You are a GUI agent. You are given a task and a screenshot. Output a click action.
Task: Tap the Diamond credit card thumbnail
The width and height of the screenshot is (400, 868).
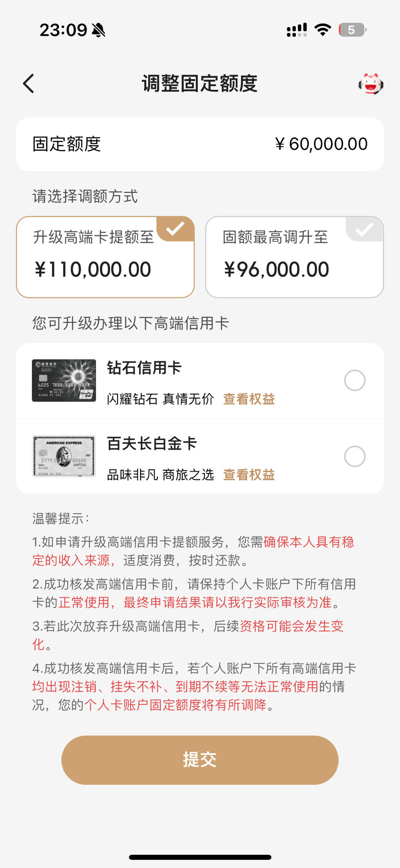pos(64,380)
